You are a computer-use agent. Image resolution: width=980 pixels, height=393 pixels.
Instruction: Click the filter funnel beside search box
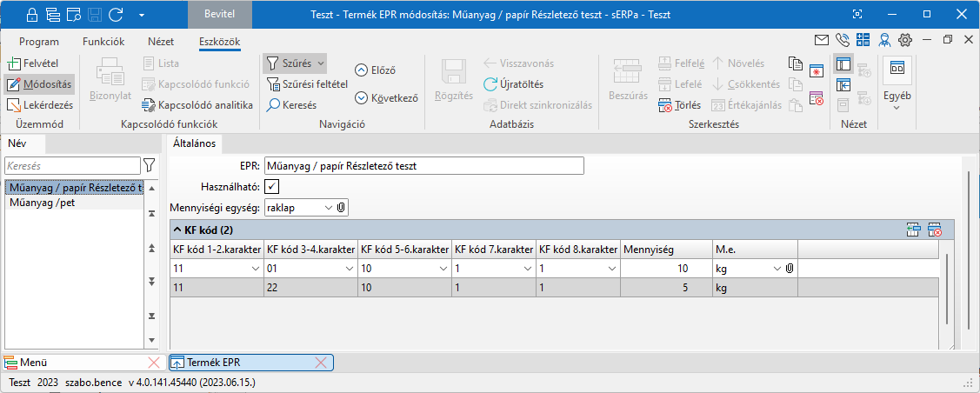pos(149,165)
